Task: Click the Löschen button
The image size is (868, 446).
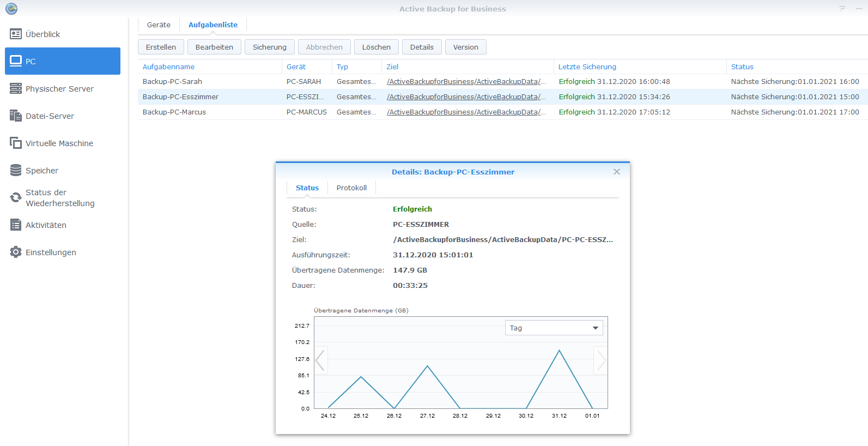Action: [x=377, y=47]
